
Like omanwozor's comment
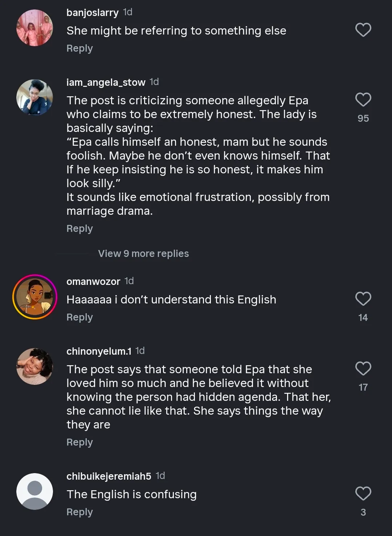click(x=363, y=299)
